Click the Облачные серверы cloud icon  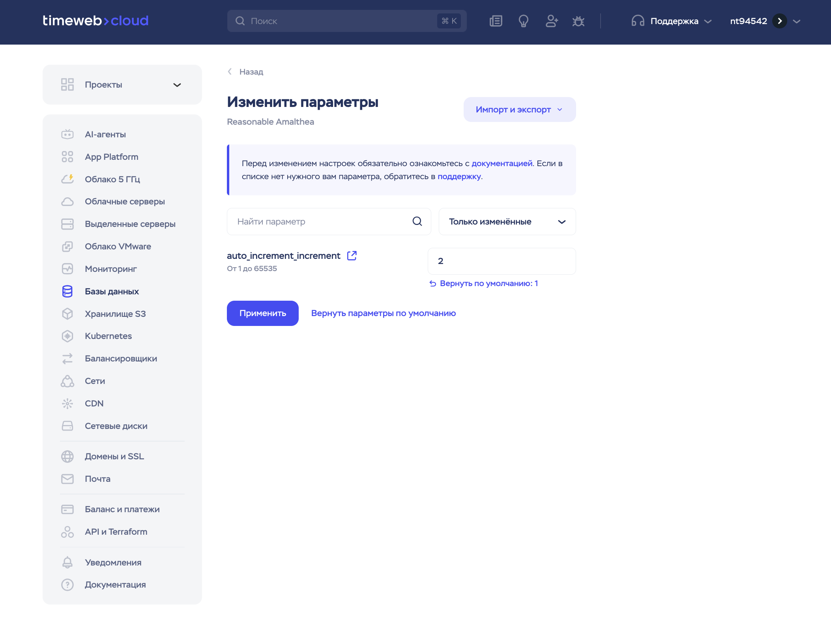pyautogui.click(x=67, y=202)
